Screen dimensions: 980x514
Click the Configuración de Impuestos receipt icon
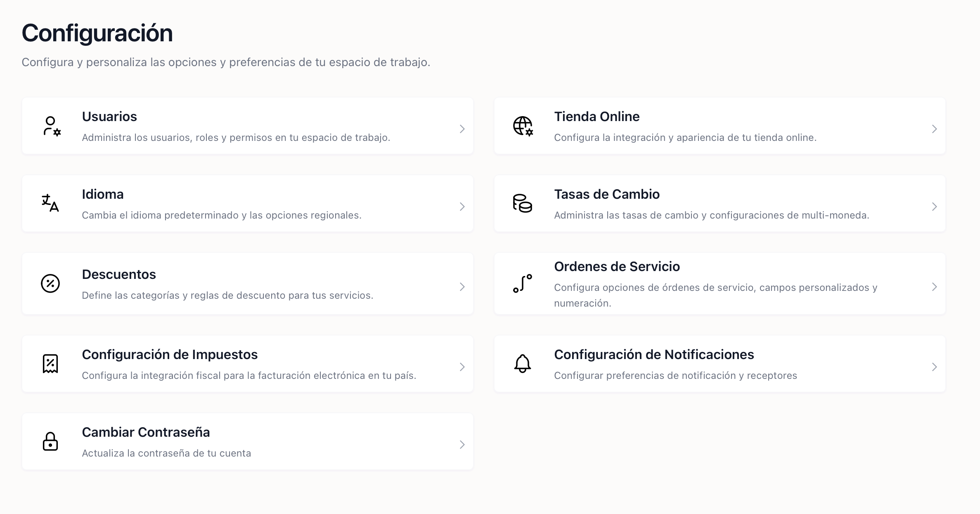[50, 364]
